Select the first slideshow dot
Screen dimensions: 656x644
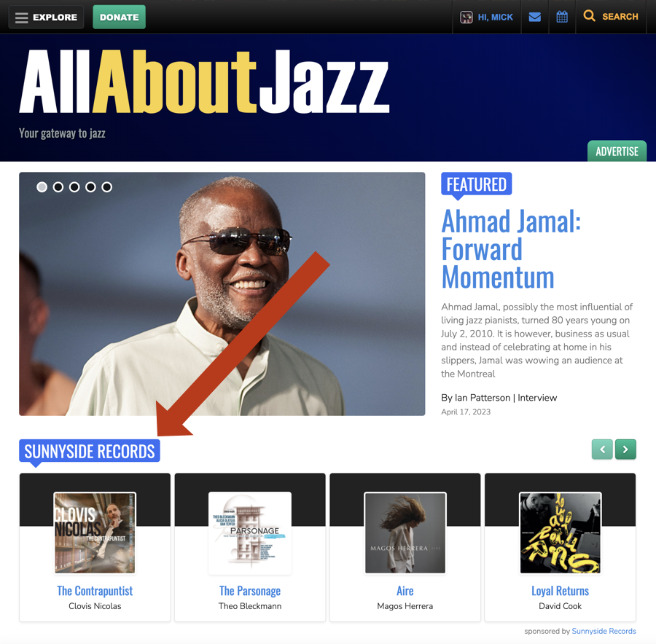[42, 187]
